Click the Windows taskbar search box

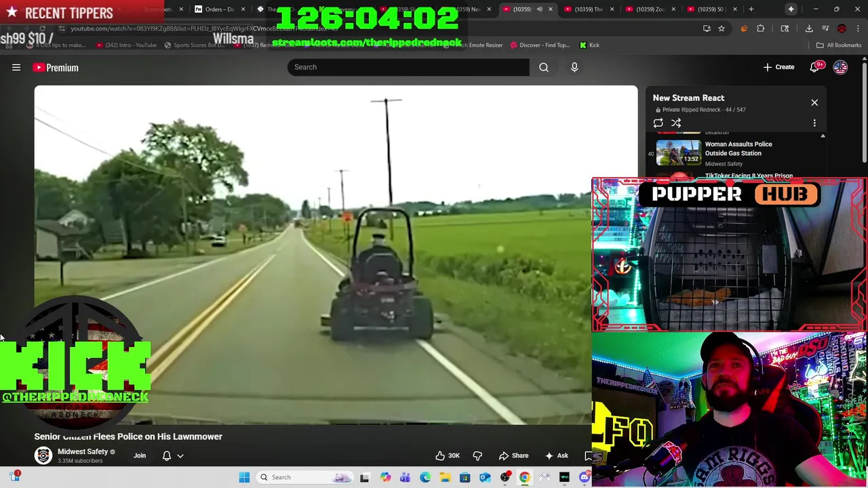pyautogui.click(x=305, y=477)
